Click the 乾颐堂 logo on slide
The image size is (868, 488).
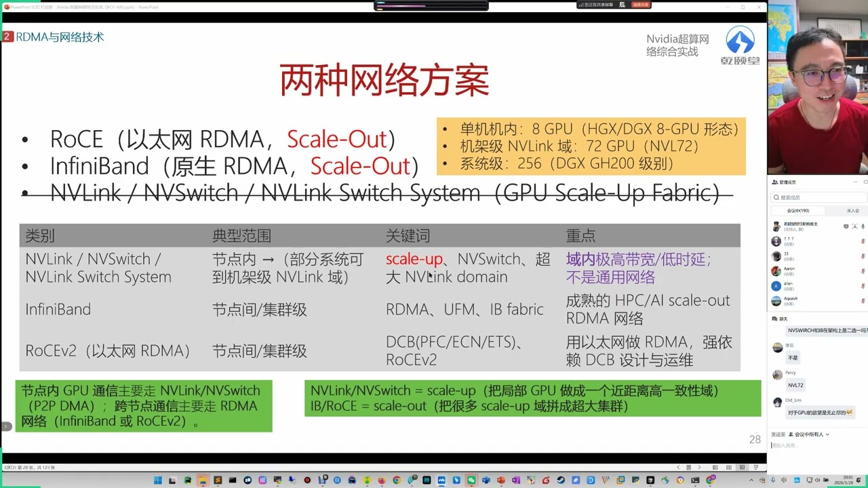(x=740, y=46)
